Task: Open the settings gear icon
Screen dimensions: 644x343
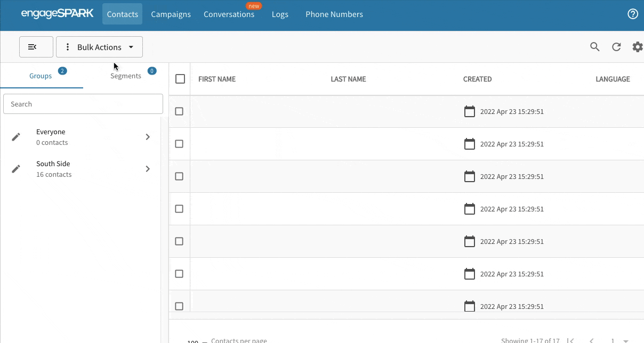Action: [637, 47]
